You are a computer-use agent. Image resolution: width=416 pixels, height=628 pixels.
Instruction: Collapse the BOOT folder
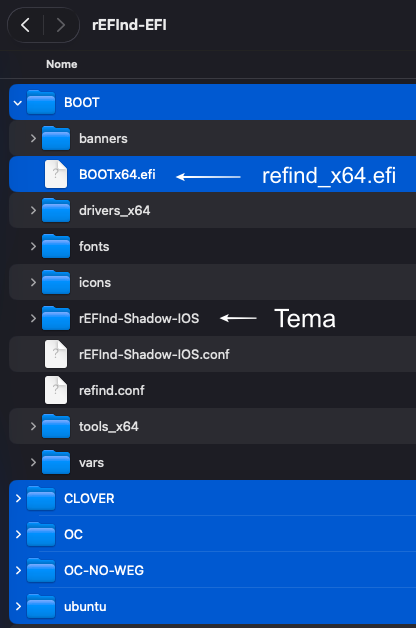click(x=18, y=103)
